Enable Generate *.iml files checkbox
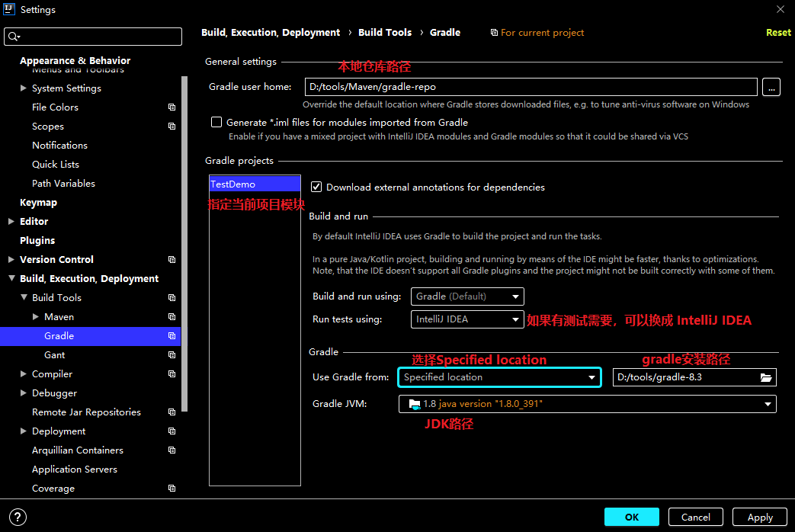 pyautogui.click(x=216, y=122)
